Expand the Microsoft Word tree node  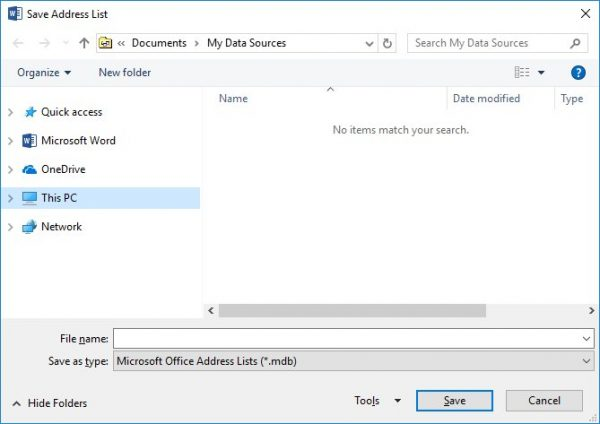pyautogui.click(x=11, y=141)
